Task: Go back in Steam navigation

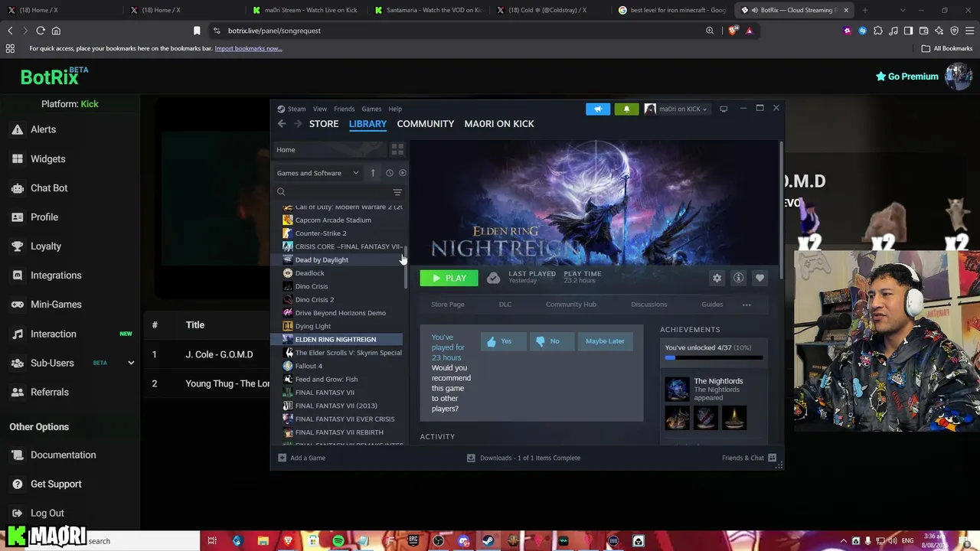Action: tap(282, 124)
